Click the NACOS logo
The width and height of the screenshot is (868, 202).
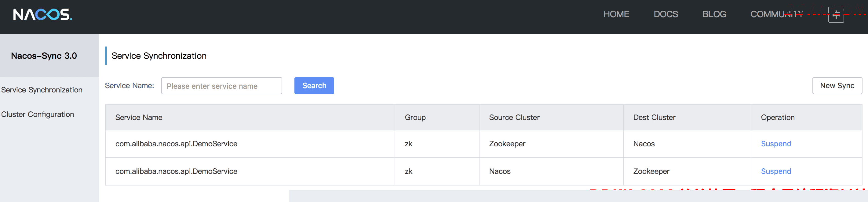pos(42,14)
